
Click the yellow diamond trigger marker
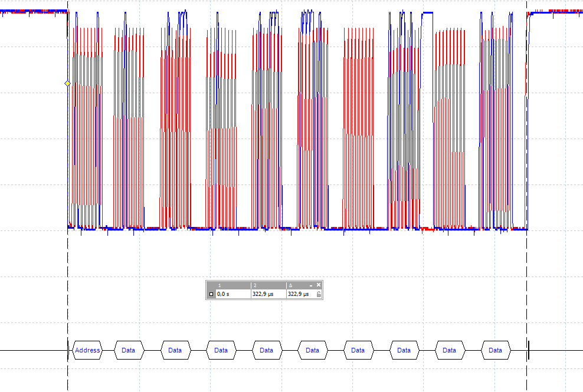[x=67, y=84]
